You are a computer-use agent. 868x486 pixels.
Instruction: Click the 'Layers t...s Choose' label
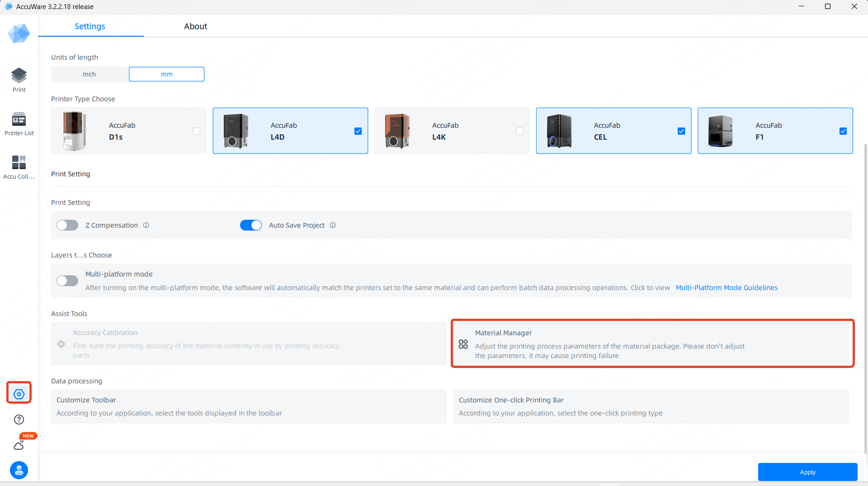[x=81, y=255]
